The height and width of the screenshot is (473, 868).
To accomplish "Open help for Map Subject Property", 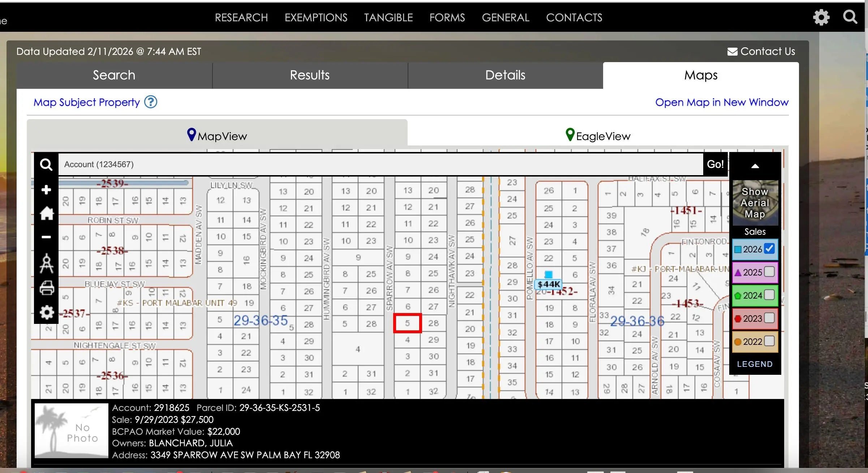I will coord(150,102).
